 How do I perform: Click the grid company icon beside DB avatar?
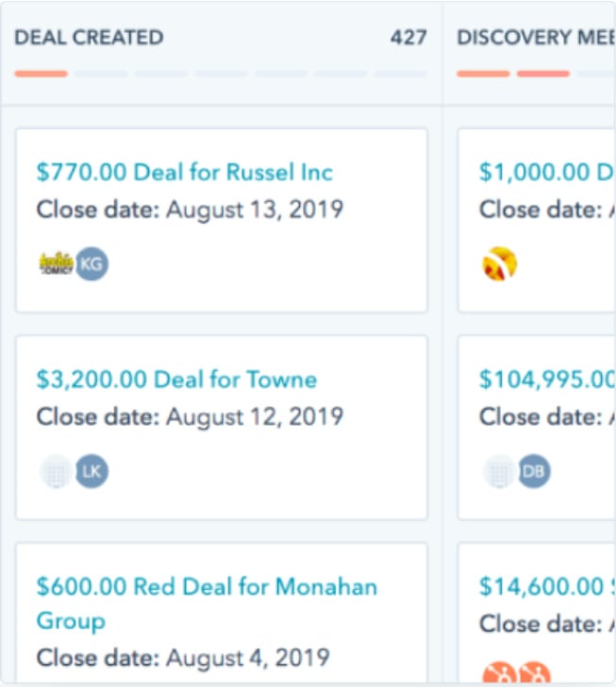point(498,471)
